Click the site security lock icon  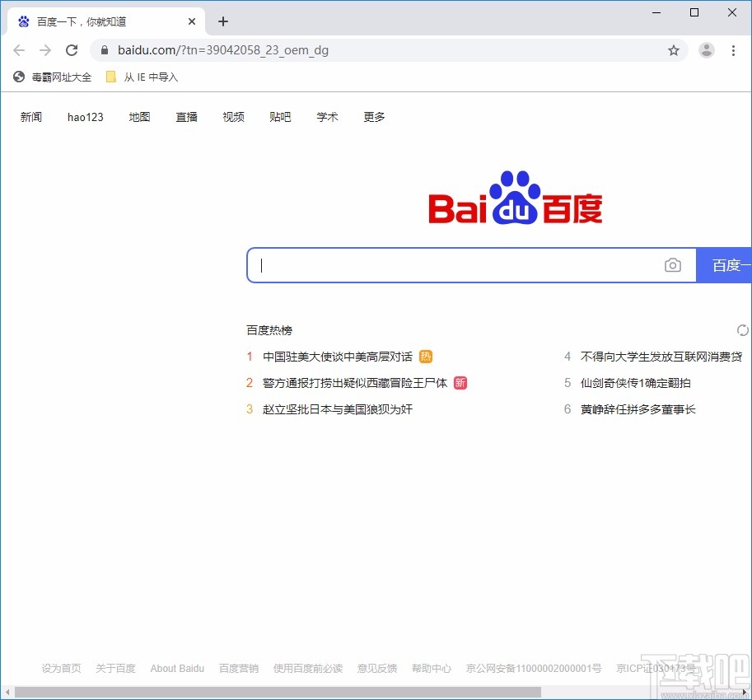click(x=104, y=50)
